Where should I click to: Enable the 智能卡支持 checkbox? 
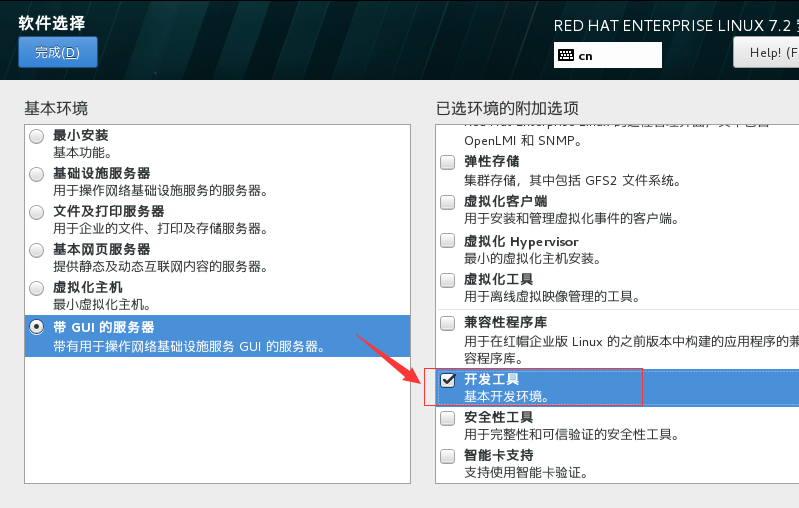[447, 456]
